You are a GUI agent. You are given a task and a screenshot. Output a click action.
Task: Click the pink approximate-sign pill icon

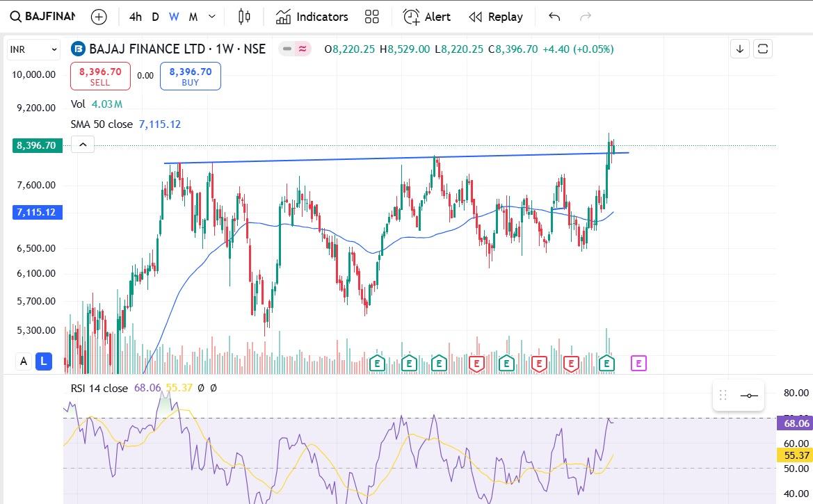point(303,49)
